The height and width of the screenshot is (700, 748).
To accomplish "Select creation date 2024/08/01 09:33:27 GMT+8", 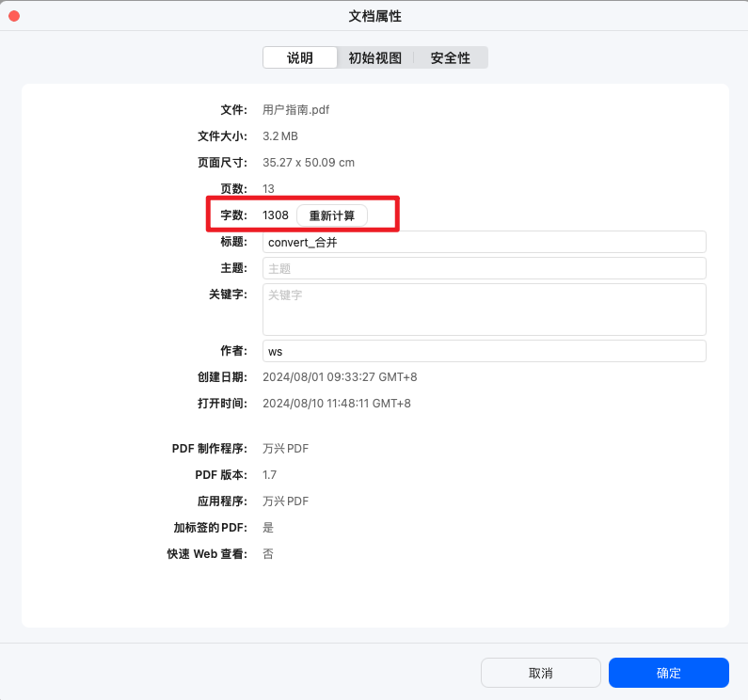I will (340, 377).
